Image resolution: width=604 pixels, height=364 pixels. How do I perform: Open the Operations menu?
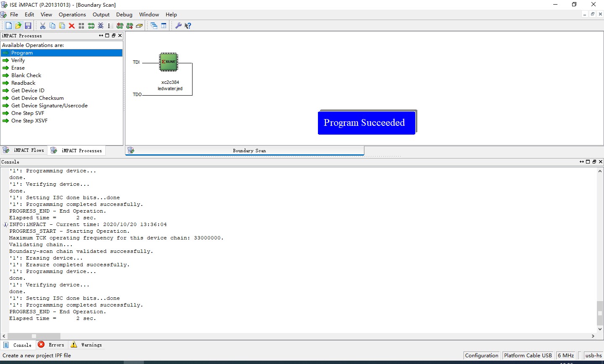72,14
